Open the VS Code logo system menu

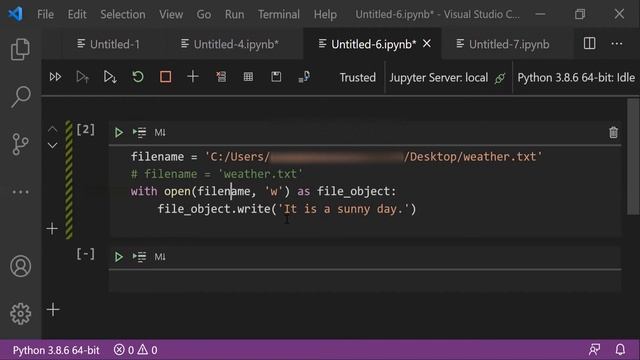point(16,14)
